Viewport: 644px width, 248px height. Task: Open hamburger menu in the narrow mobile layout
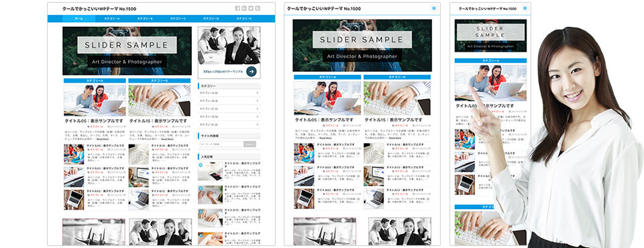525,8
